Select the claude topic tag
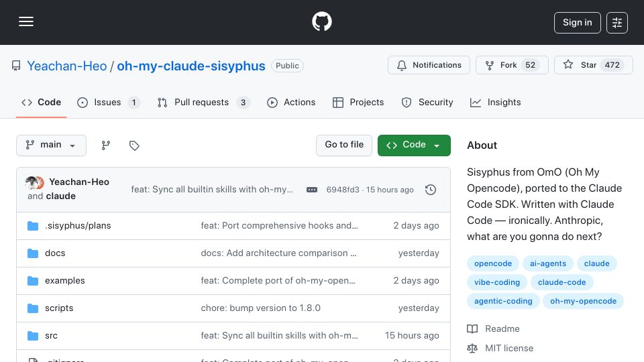Viewport: 644px width, 362px height. point(597,263)
